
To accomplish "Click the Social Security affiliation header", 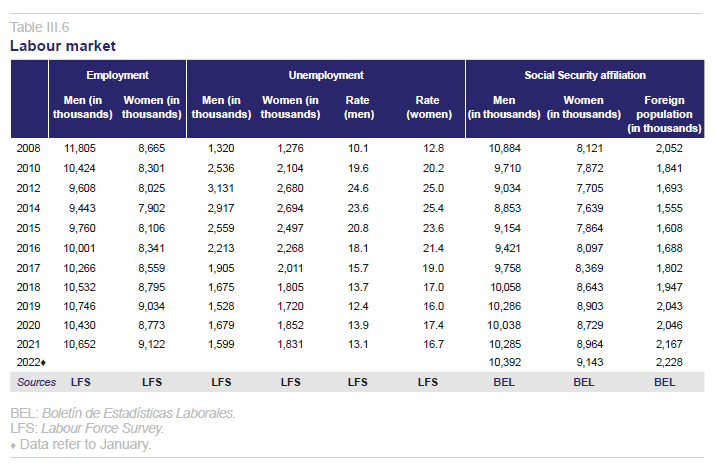I will click(585, 75).
